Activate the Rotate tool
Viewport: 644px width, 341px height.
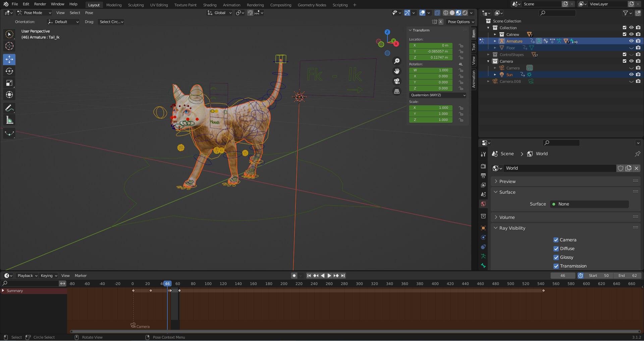click(9, 71)
